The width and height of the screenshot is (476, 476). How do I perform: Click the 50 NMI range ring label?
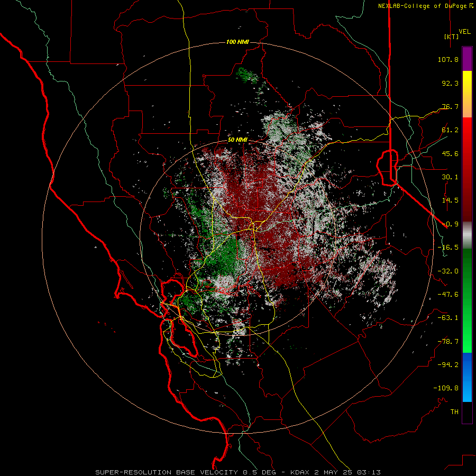click(237, 140)
